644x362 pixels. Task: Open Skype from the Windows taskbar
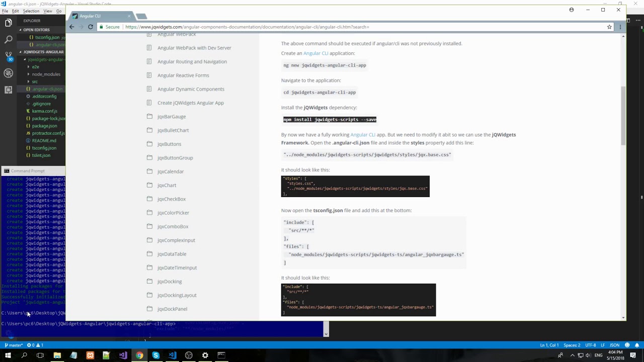click(x=155, y=355)
